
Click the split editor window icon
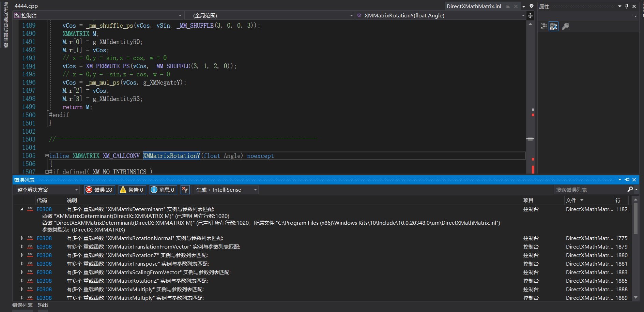[530, 16]
